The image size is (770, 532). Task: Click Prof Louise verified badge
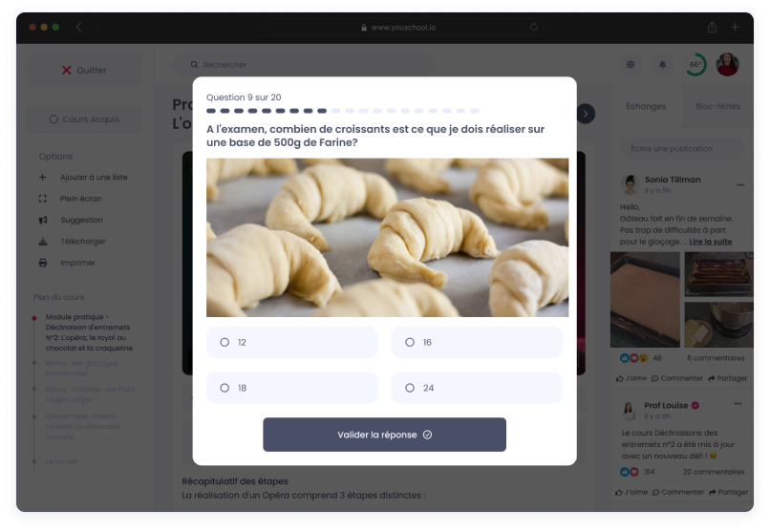695,405
